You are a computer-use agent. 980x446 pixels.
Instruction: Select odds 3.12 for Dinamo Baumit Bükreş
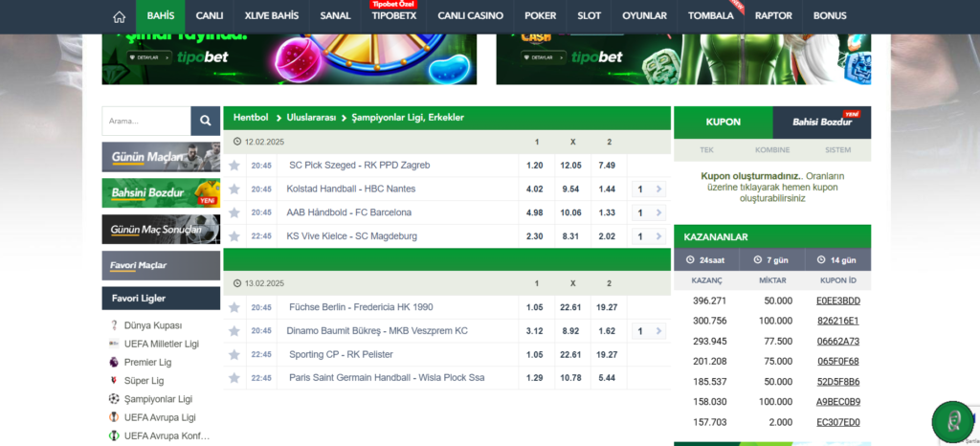click(535, 330)
